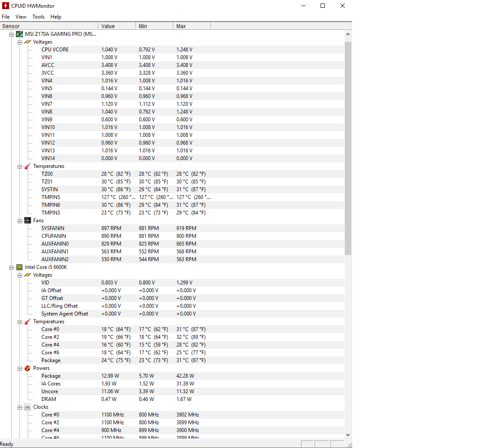497x448 pixels.
Task: Collapse the motherboard Voltages group
Action: [x=20, y=42]
